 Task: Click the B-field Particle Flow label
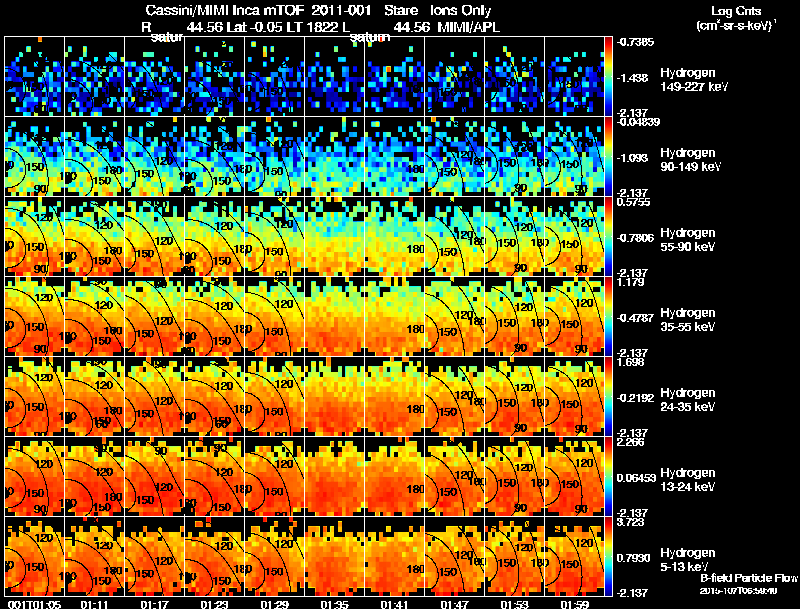coord(748,578)
